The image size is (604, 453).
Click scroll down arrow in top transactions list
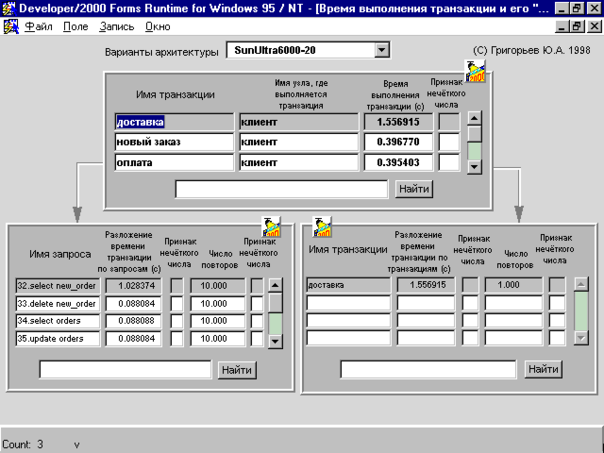tap(474, 167)
